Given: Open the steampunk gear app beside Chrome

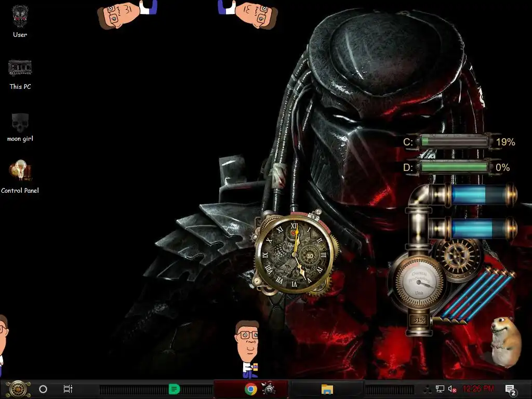Looking at the screenshot, I should (x=269, y=389).
